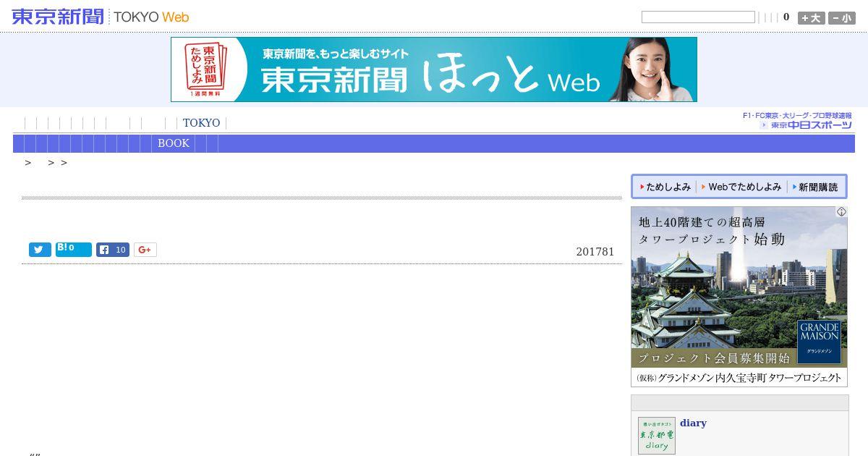Bookmark with the Hatena B! button

click(74, 250)
